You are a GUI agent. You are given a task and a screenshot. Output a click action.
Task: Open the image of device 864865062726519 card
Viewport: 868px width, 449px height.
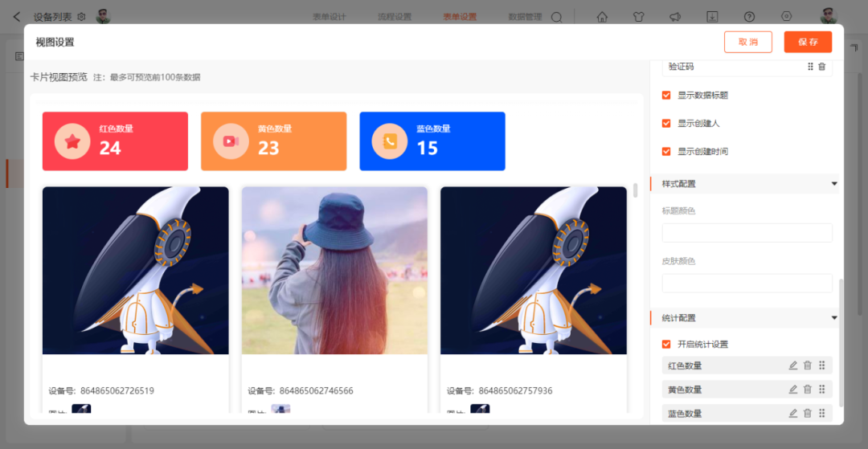[136, 271]
